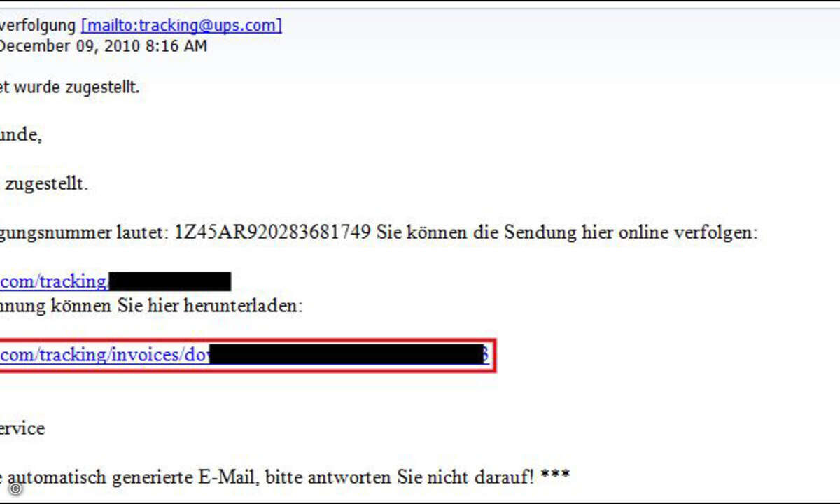Click the sender name text before the mailto link
The height and width of the screenshot is (504, 840).
[x=38, y=26]
